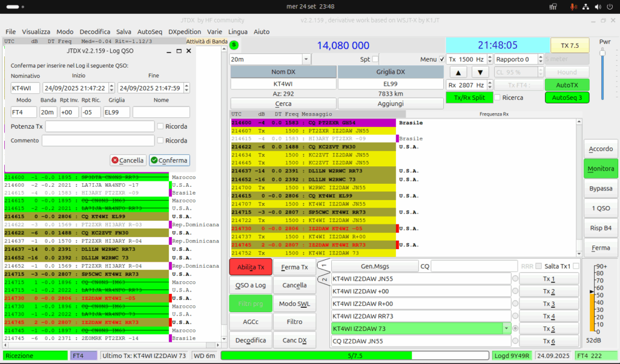Open the DXpedition menu

[185, 31]
